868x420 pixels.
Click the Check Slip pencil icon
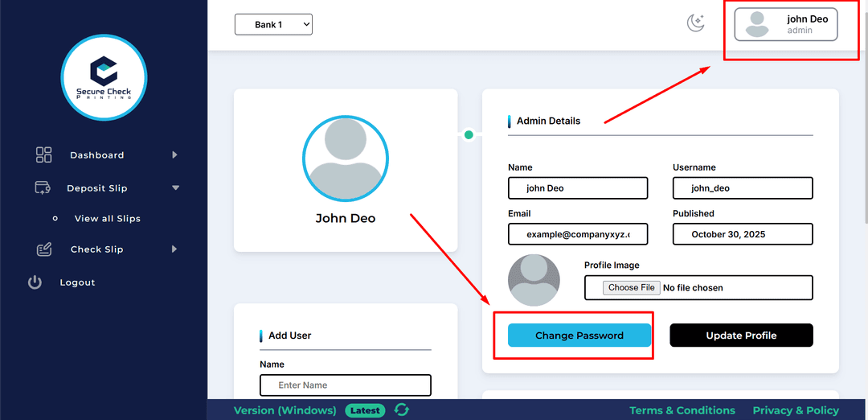[x=43, y=249]
